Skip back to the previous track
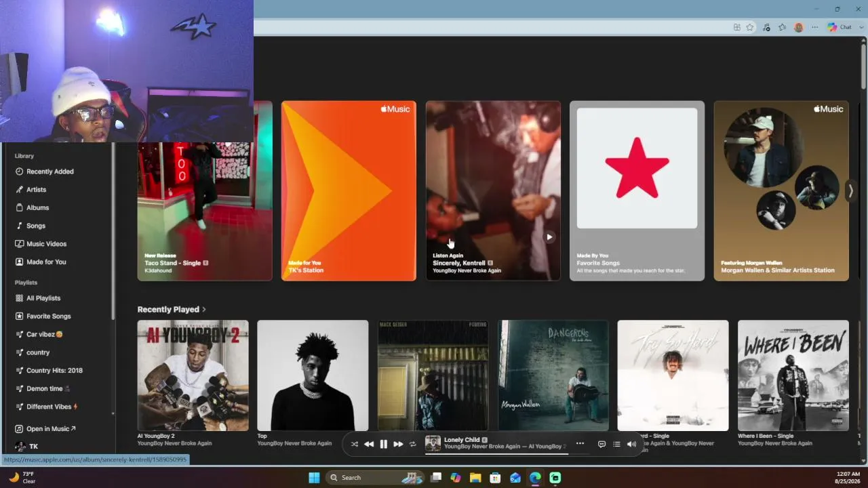The image size is (868, 488). pos(369,444)
